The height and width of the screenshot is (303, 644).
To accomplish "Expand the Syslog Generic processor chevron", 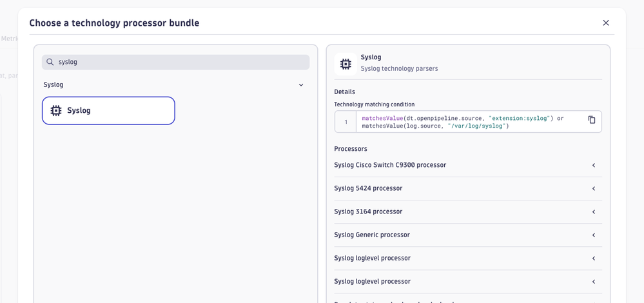I will 593,235.
